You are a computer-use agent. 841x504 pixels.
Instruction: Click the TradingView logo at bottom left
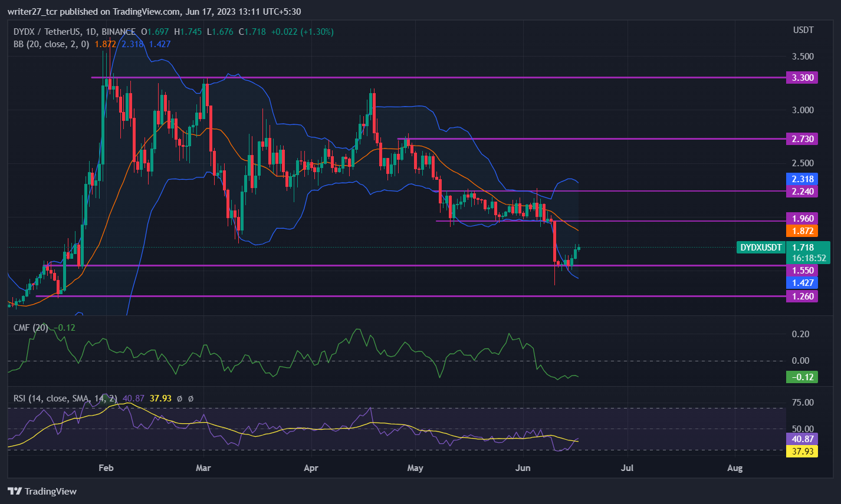[42, 491]
